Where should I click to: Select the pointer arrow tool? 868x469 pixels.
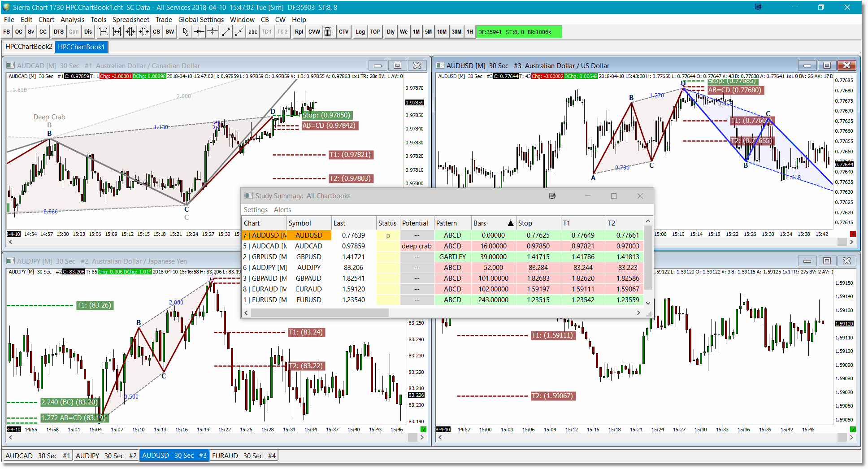point(186,32)
